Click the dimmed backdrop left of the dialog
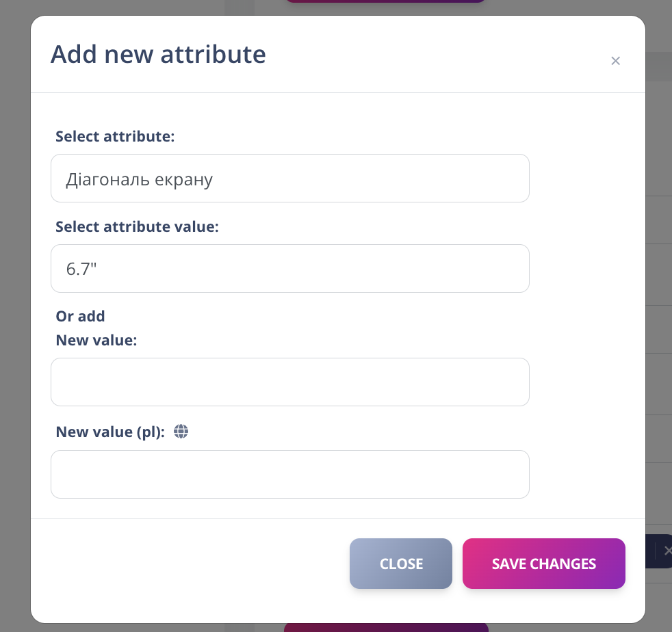This screenshot has width=672, height=632. click(14, 315)
